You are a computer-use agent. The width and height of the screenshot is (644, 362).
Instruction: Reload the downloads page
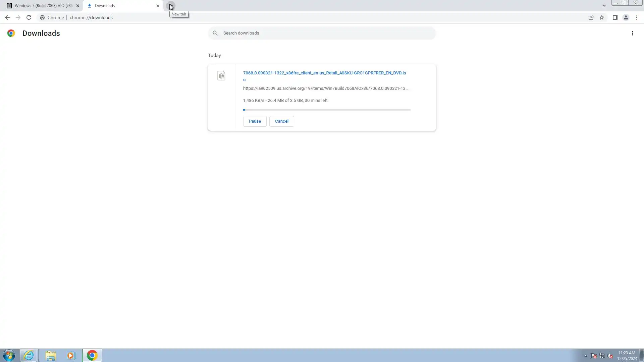coord(29,17)
